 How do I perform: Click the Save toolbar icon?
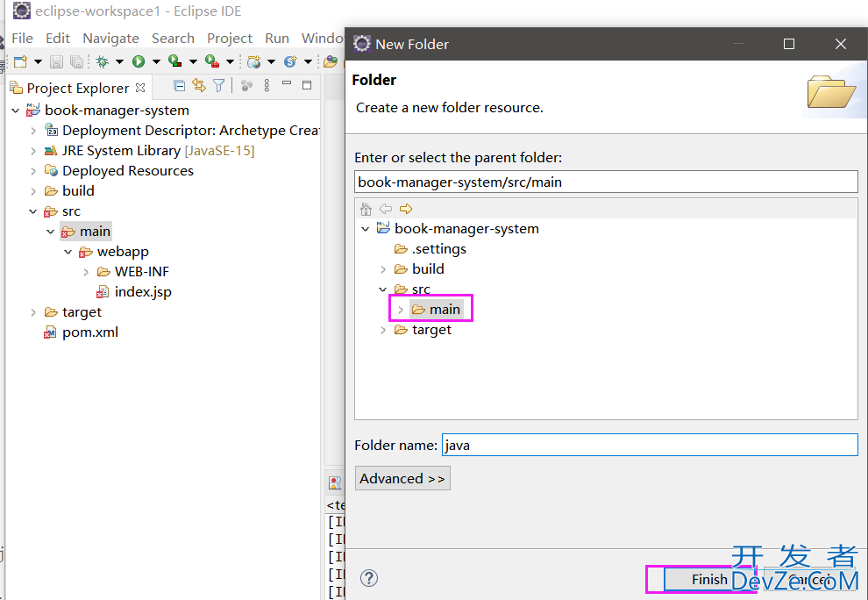(x=56, y=61)
